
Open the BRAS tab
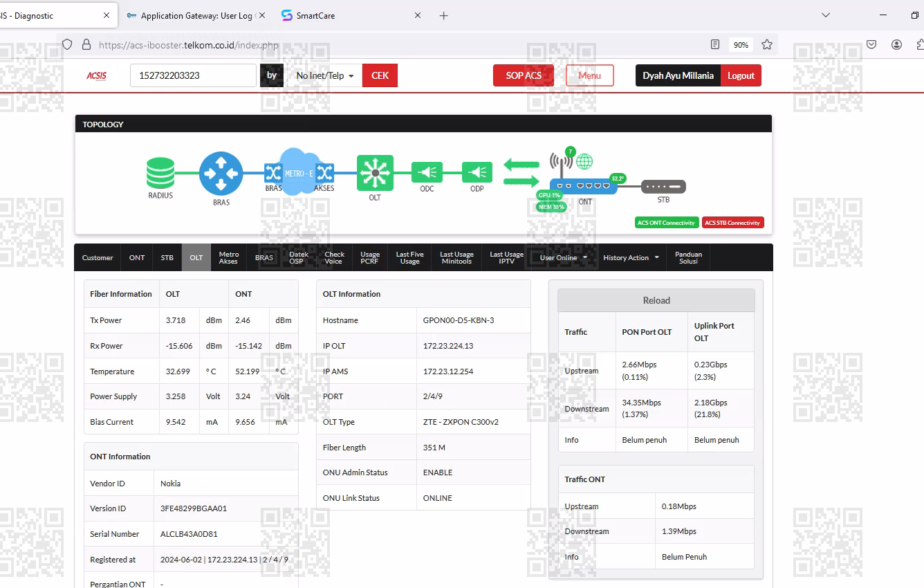[264, 257]
